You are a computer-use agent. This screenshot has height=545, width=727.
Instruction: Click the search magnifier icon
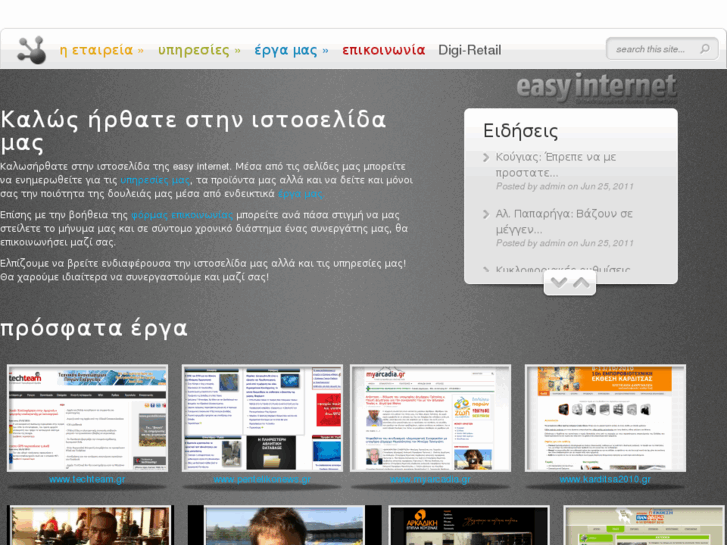click(705, 49)
